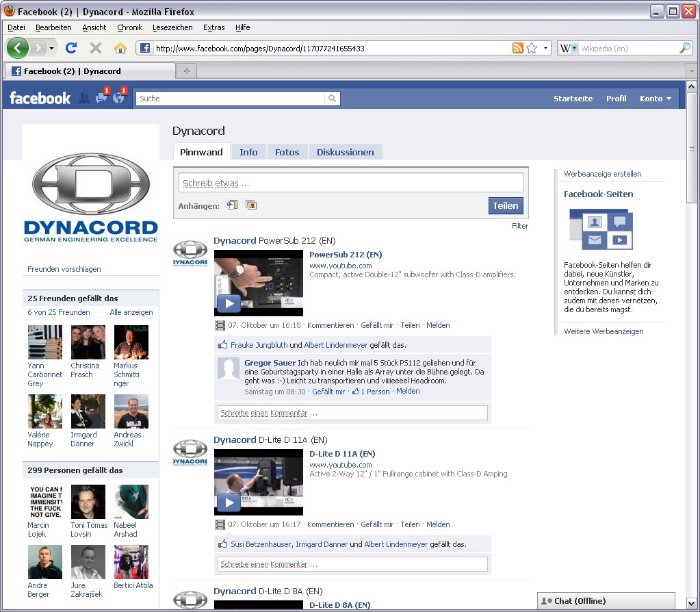The height and width of the screenshot is (612, 700).
Task: Click the Firefox back button
Action: [17, 48]
